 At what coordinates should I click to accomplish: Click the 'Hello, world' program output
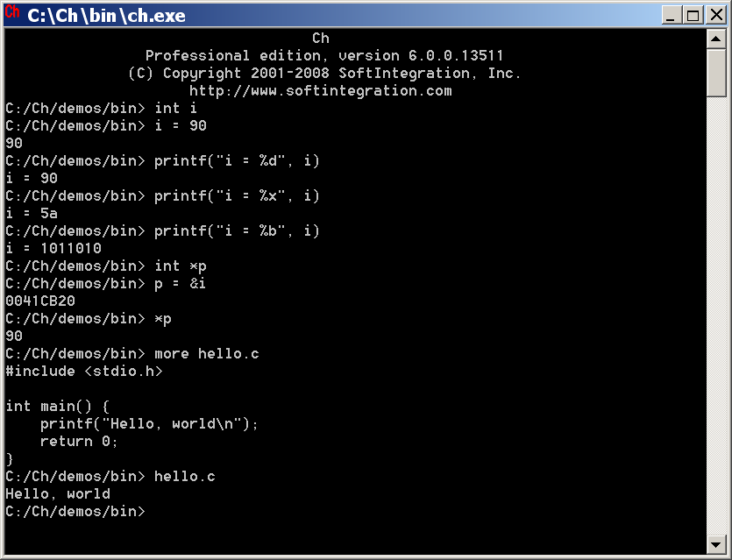[x=58, y=493]
